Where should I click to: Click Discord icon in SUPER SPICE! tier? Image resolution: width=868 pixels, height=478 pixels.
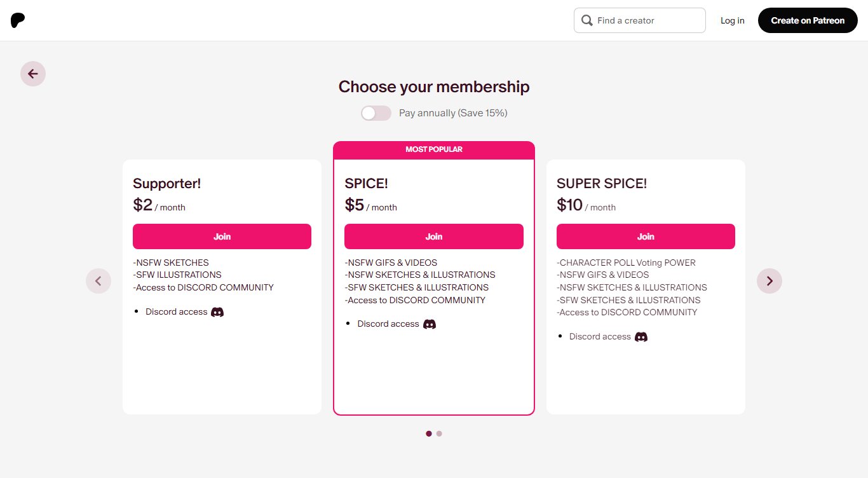point(641,337)
